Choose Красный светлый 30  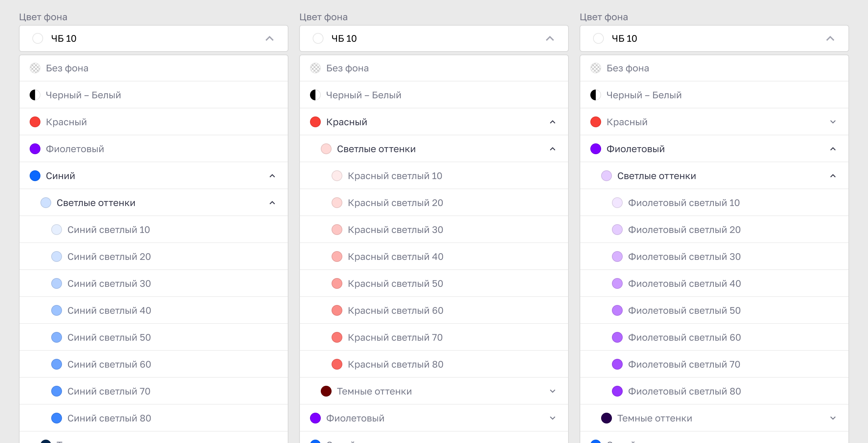coord(434,230)
